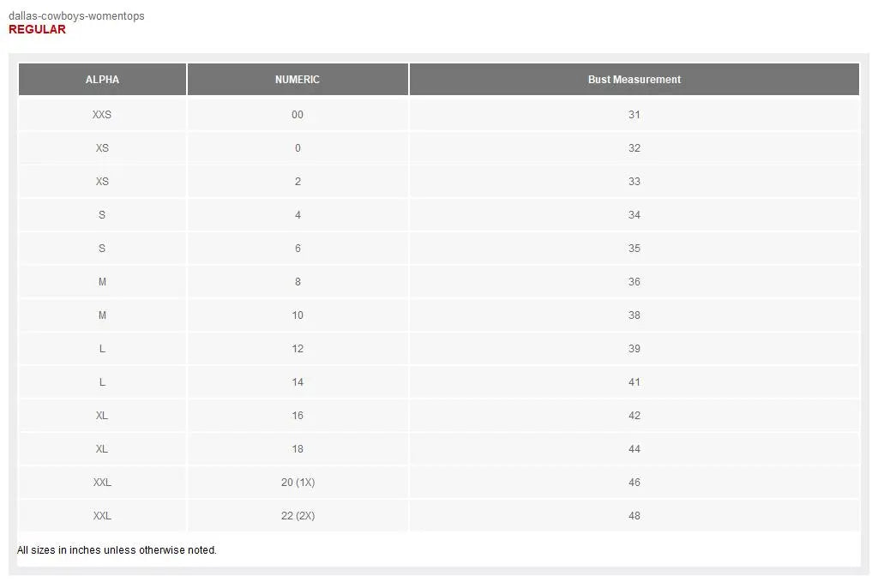Click the "All sizes in inches" note

tap(117, 550)
